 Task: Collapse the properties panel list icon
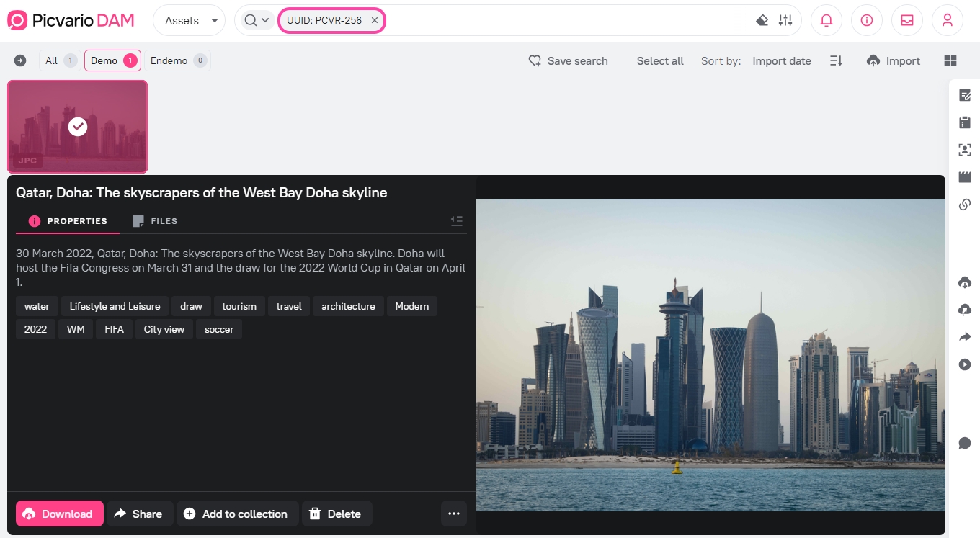pos(457,221)
